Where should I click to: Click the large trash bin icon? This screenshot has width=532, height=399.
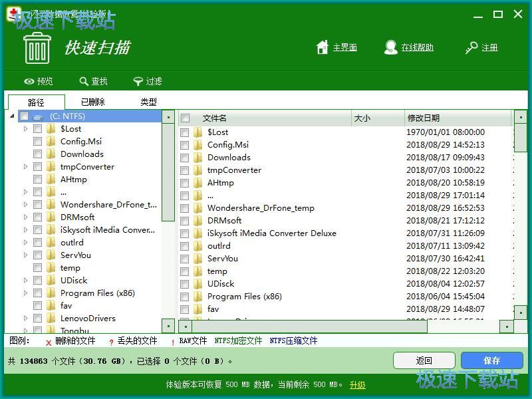click(37, 47)
